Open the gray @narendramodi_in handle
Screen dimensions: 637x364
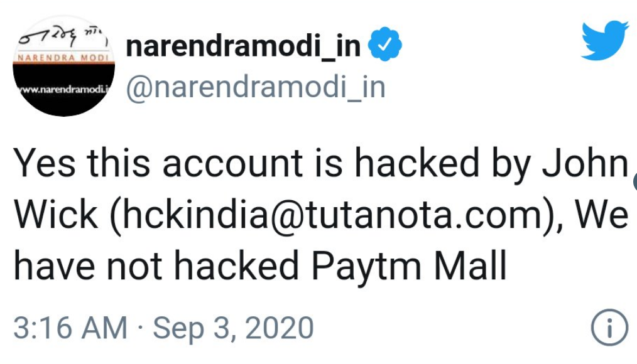point(256,87)
